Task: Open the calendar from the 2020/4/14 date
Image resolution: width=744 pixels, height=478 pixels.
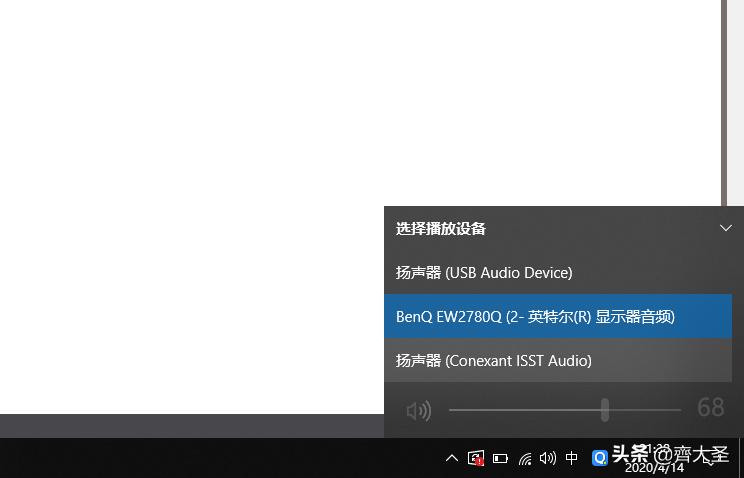Action: point(654,468)
